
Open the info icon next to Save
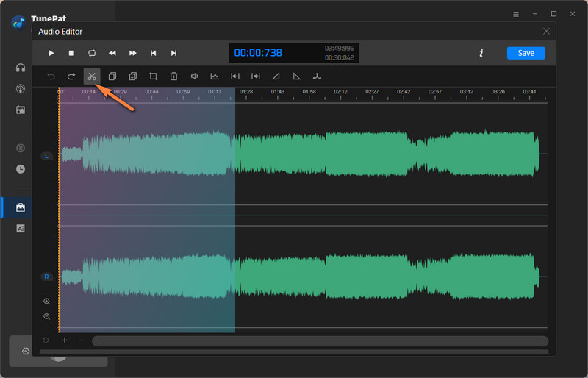[x=481, y=53]
